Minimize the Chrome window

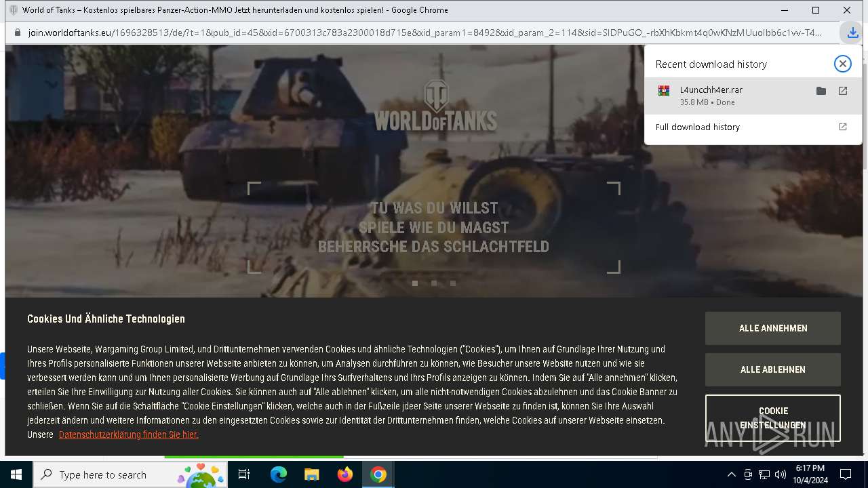point(785,10)
